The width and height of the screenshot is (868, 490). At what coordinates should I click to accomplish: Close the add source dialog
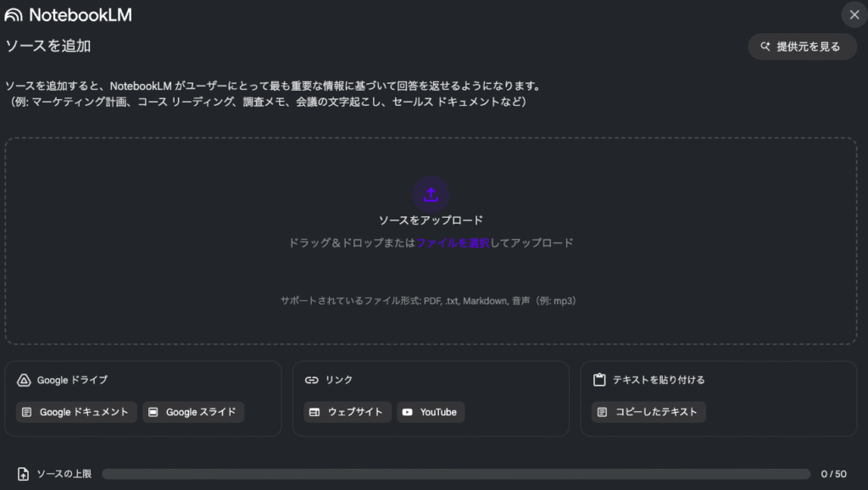pos(854,15)
